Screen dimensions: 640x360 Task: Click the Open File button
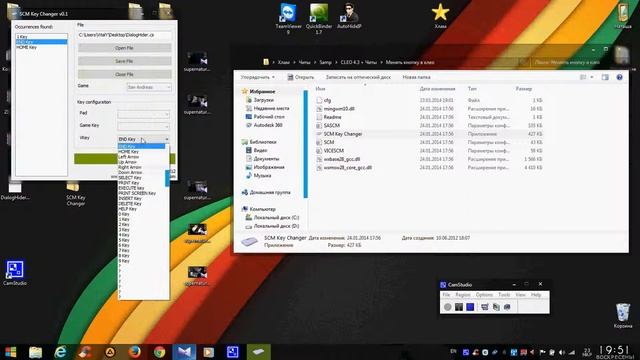[124, 48]
